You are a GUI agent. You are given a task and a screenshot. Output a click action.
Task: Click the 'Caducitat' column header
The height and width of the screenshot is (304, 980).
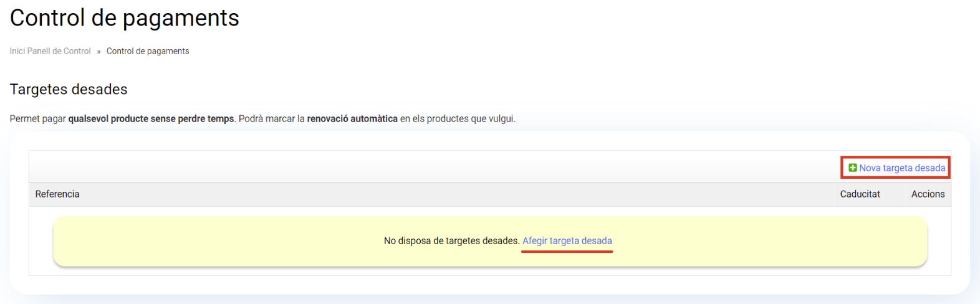click(x=860, y=194)
